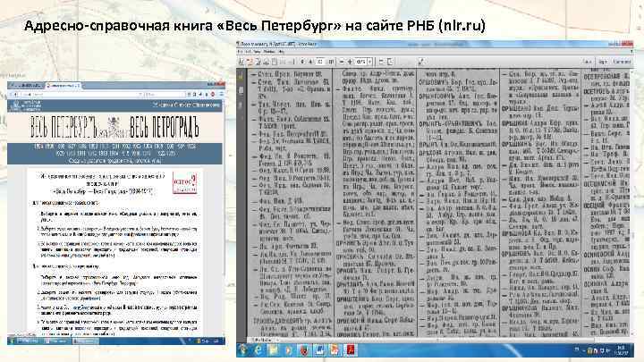Click the zoom in plus button in PDF viewer
This screenshot has height=362, width=644.
(x=350, y=62)
